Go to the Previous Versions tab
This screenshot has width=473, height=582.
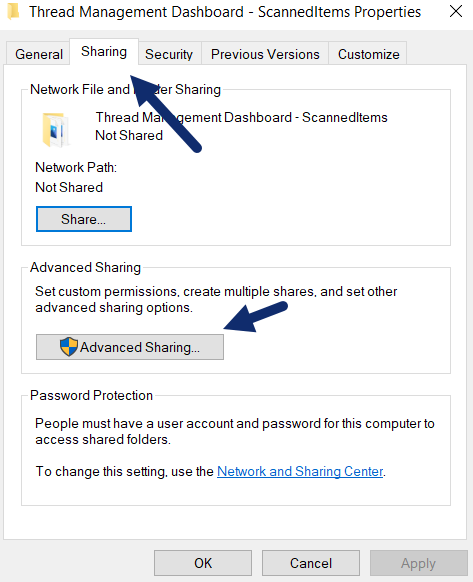pyautogui.click(x=265, y=54)
